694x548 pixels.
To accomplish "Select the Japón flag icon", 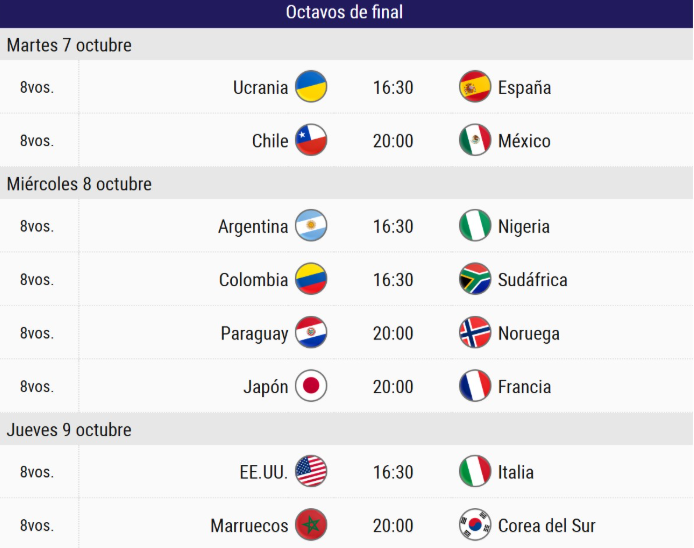I will tap(311, 387).
